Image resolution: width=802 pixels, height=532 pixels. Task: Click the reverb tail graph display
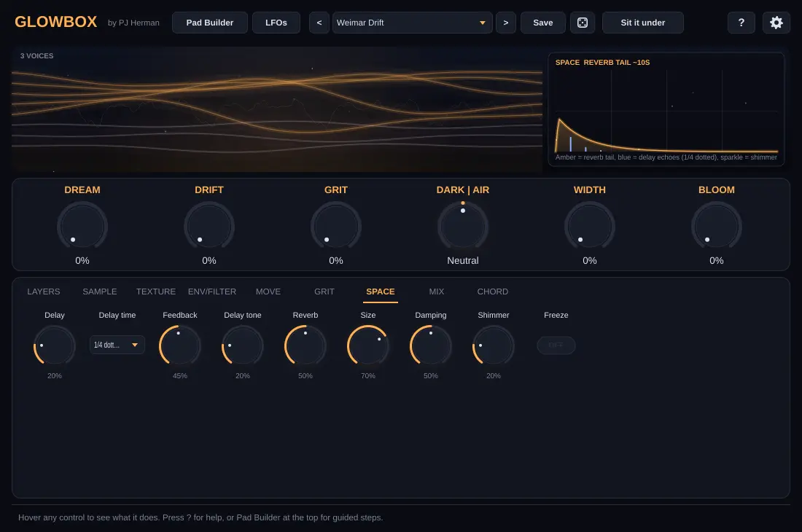point(666,111)
